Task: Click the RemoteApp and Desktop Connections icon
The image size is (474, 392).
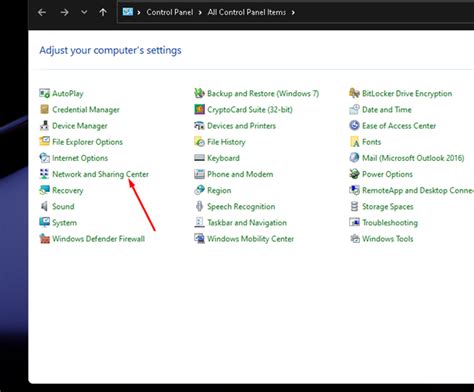Action: coord(354,190)
